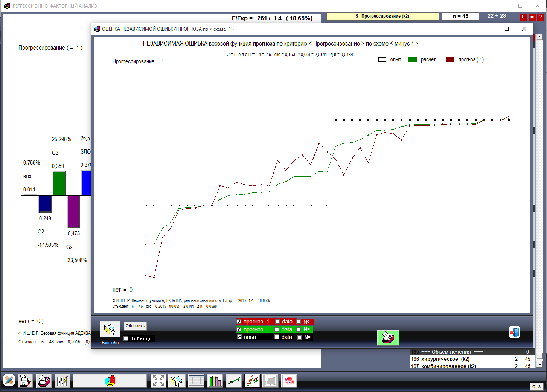Click the yellow 'Прогрессирование (k2)' field
This screenshot has width=547, height=392.
[382, 17]
